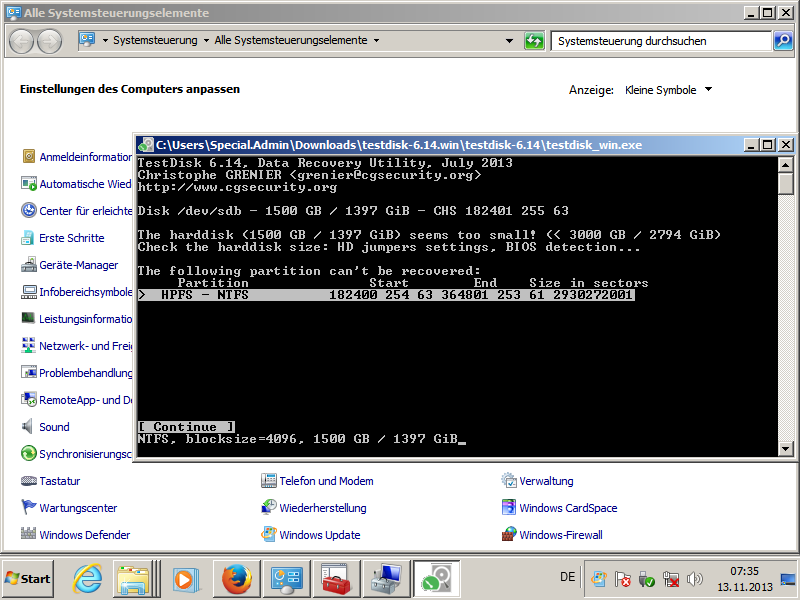
Task: Open Windows Media Player from taskbar
Action: pos(184,579)
